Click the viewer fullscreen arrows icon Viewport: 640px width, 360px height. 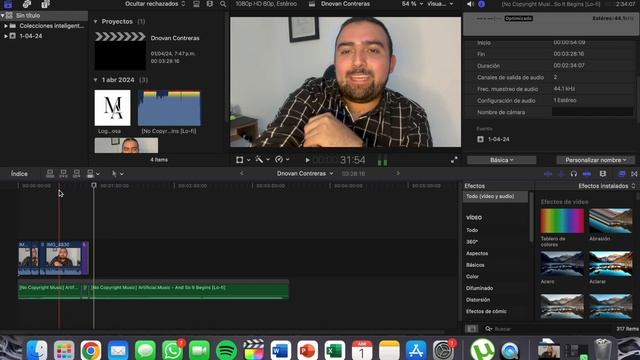454,160
